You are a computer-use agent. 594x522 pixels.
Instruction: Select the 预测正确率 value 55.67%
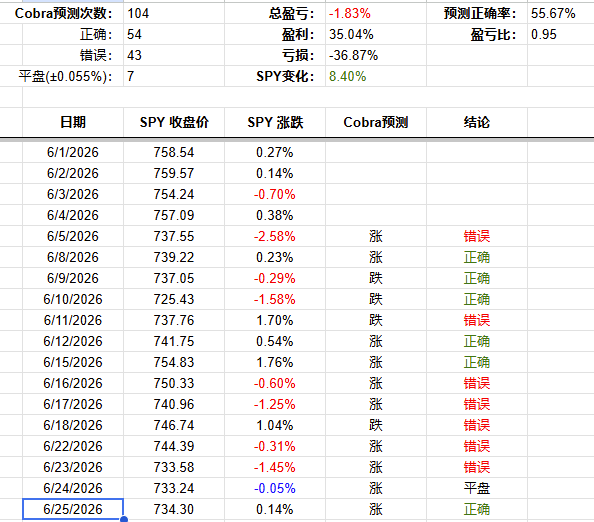click(x=561, y=14)
